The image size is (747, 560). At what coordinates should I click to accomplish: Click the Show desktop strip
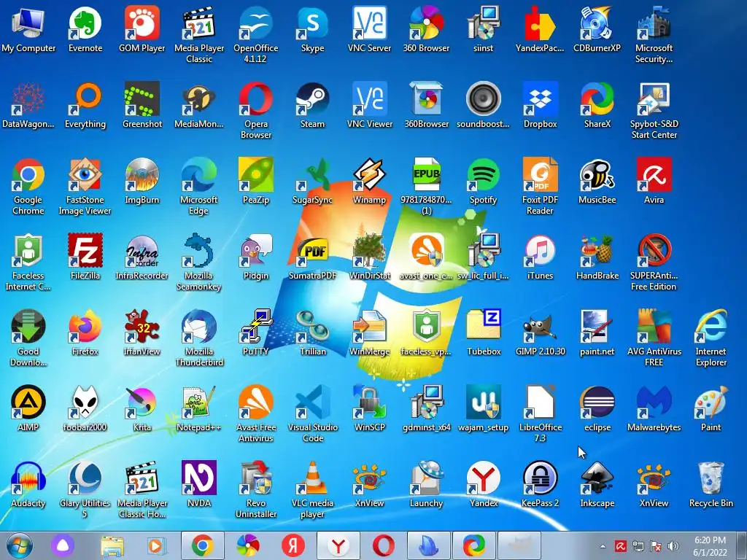pyautogui.click(x=742, y=545)
